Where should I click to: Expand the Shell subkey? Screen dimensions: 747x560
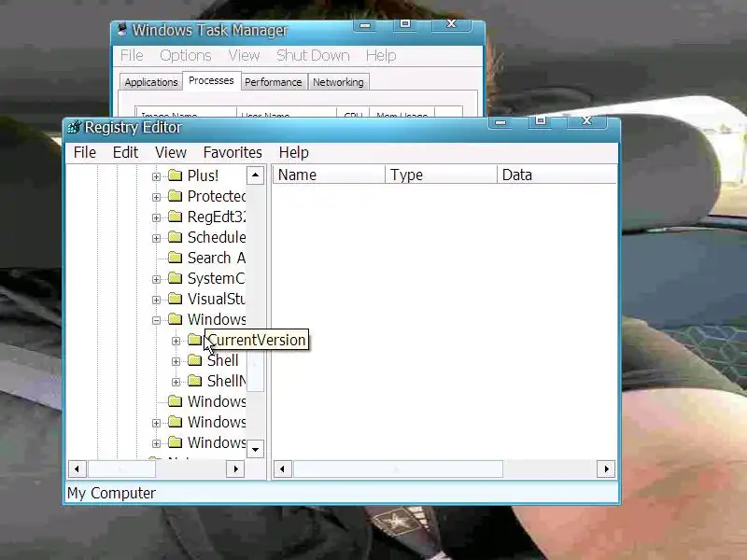[x=176, y=361]
